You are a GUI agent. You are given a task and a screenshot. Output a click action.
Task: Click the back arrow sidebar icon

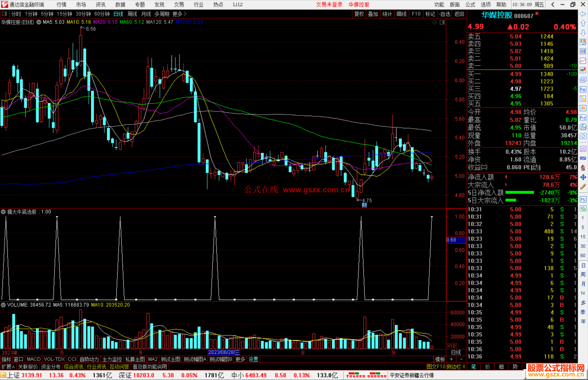tap(583, 14)
